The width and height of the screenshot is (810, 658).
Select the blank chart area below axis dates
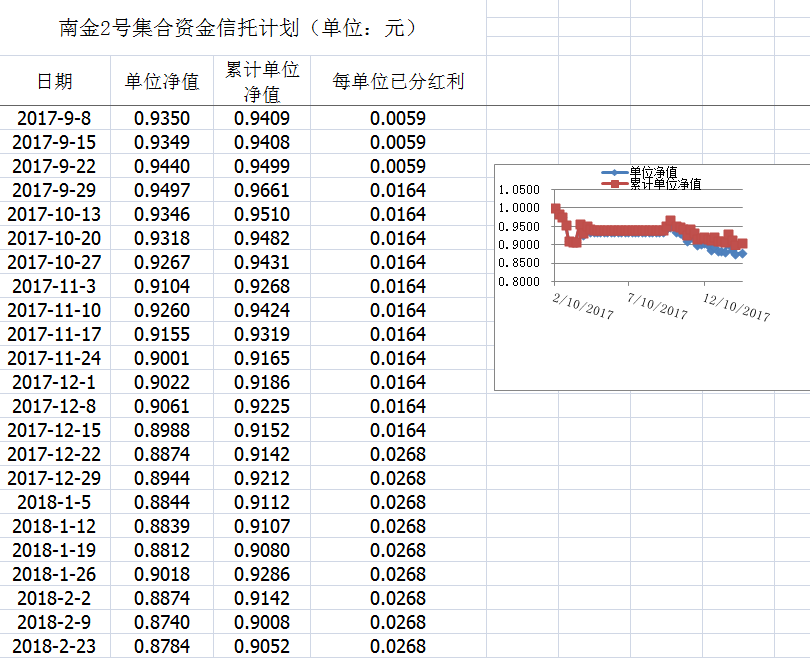click(650, 355)
